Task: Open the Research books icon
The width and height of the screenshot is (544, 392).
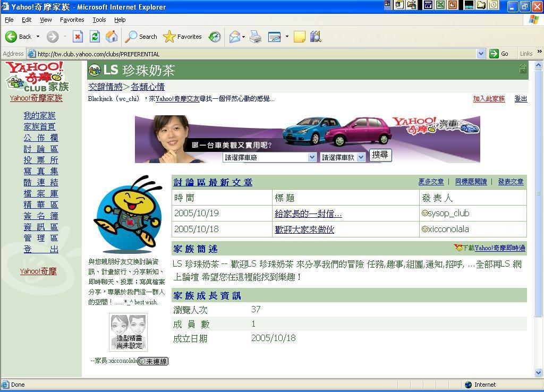Action: tap(316, 37)
